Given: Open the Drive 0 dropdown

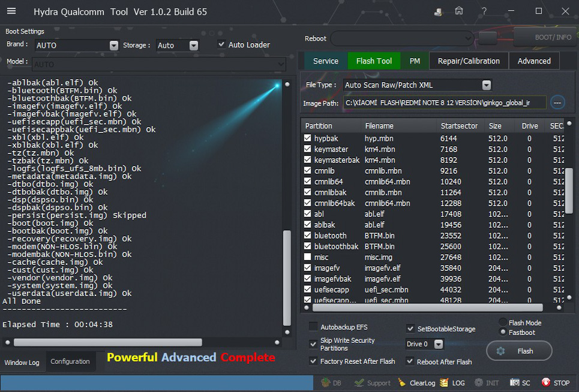Looking at the screenshot, I should pos(439,344).
